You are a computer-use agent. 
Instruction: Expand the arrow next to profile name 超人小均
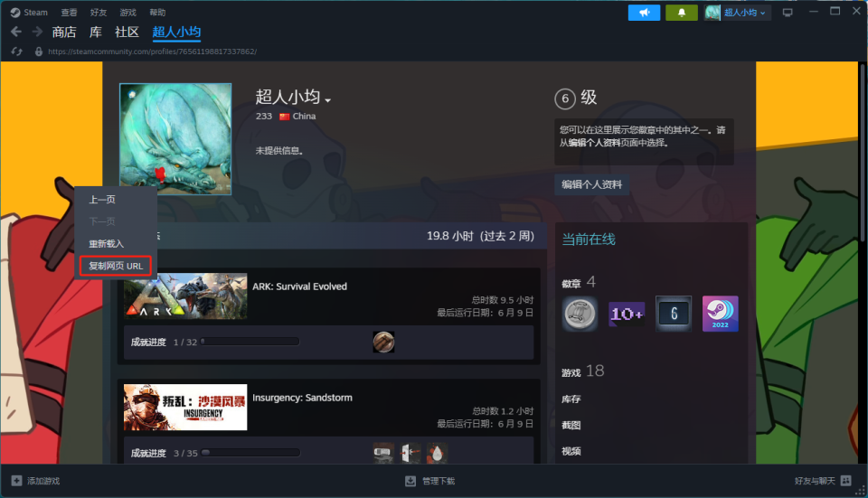(327, 100)
